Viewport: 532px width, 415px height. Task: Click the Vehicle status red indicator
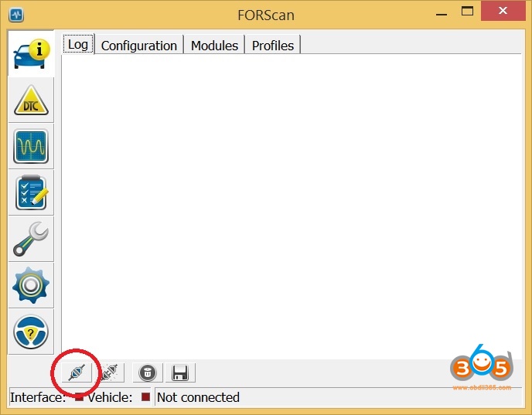(x=146, y=397)
